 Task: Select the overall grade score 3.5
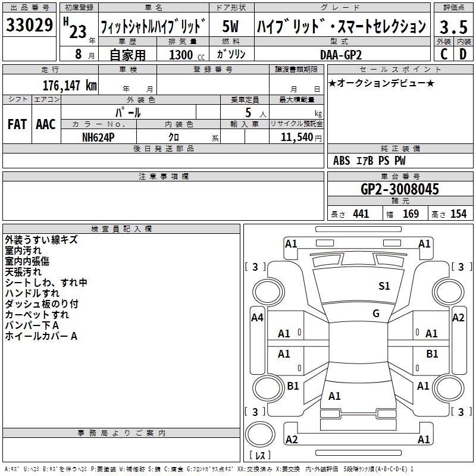[x=453, y=27]
